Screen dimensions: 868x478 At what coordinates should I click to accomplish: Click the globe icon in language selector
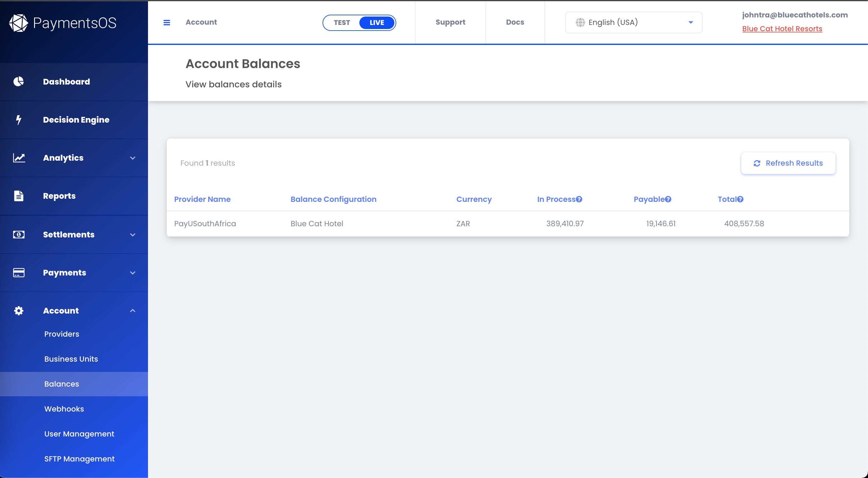point(580,22)
